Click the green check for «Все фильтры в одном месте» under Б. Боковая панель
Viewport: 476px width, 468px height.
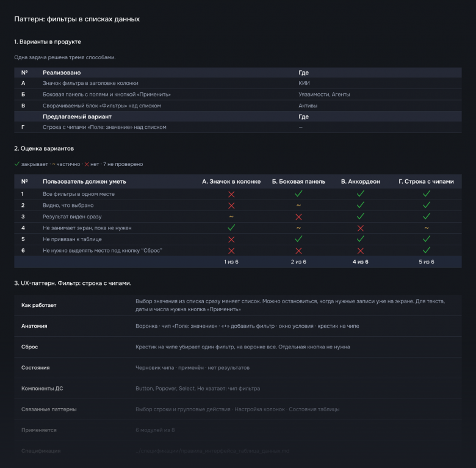tap(298, 193)
